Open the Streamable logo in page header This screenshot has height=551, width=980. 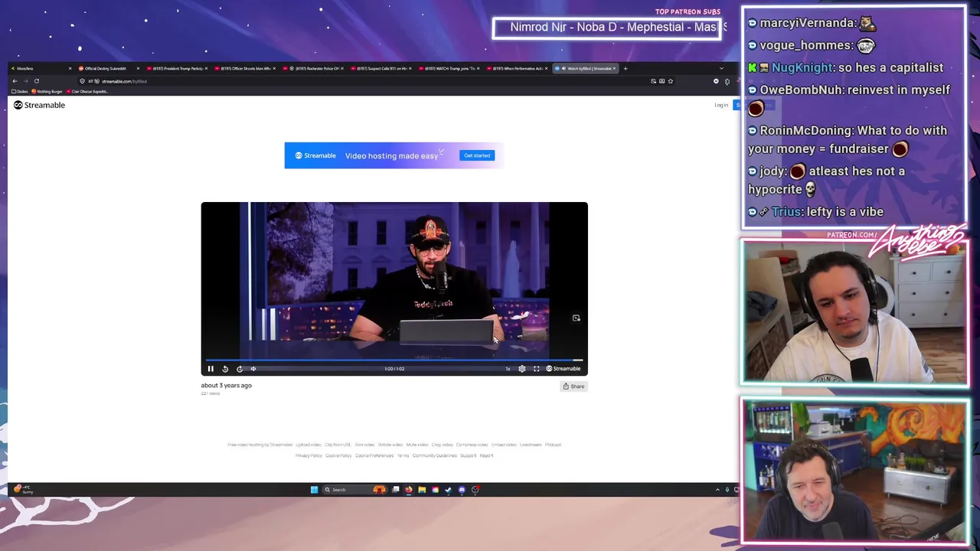coord(40,105)
